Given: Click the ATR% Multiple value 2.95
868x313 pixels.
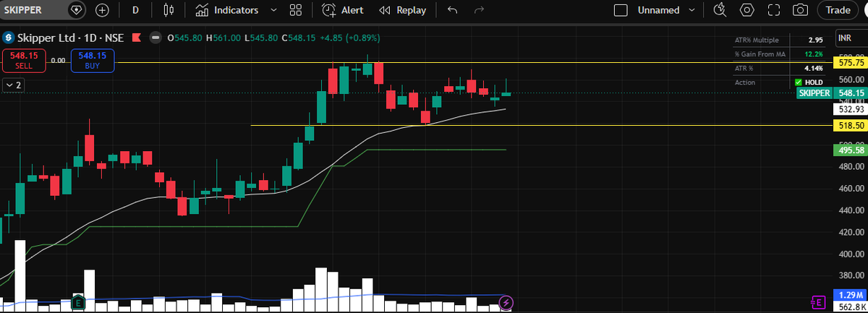Looking at the screenshot, I should click(x=816, y=40).
